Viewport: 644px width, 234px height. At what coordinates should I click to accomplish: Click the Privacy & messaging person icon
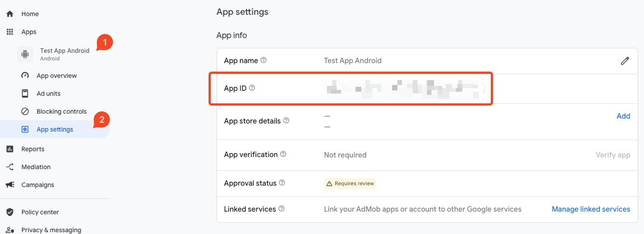tap(10, 230)
